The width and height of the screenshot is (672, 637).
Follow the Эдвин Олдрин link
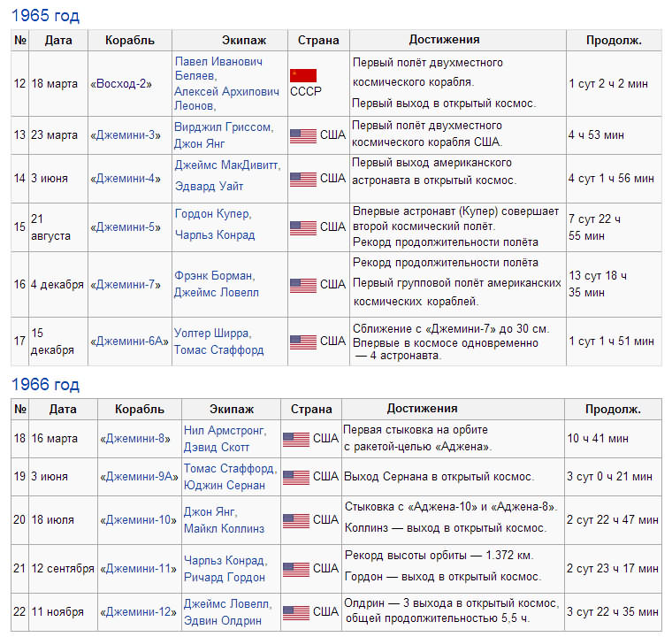(224, 620)
